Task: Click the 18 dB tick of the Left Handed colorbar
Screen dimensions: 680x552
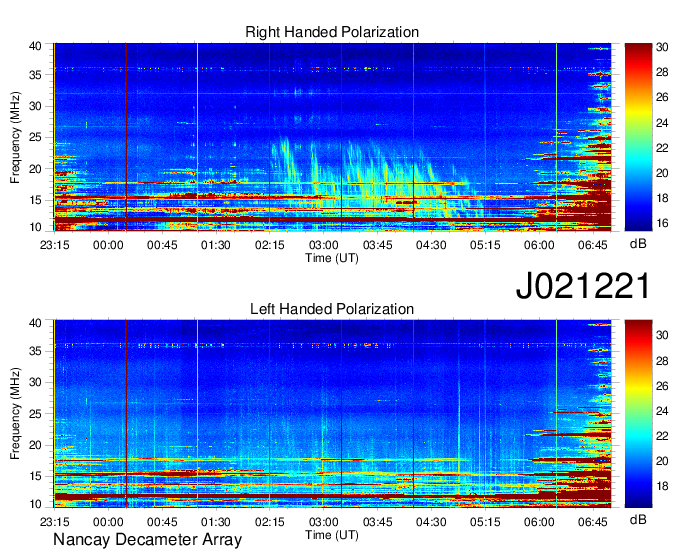Action: [662, 486]
